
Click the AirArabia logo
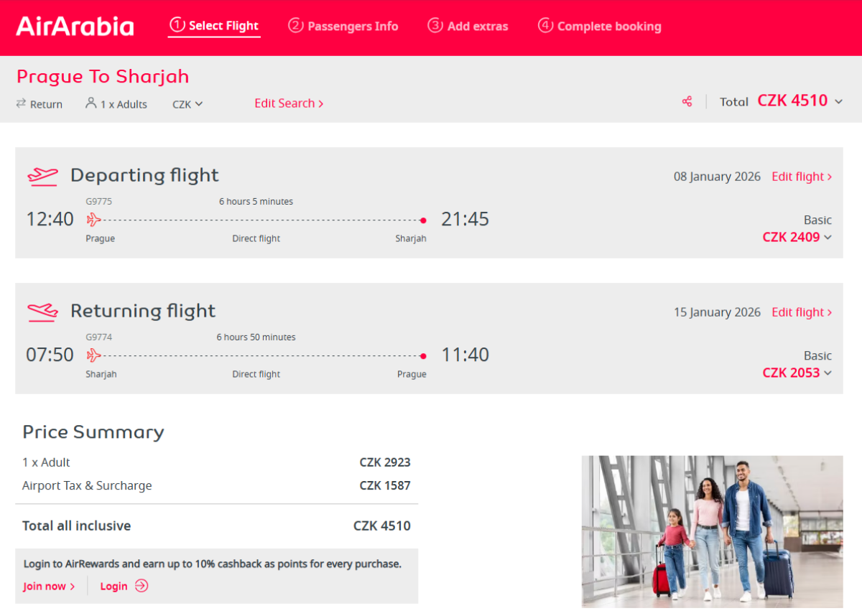[75, 27]
